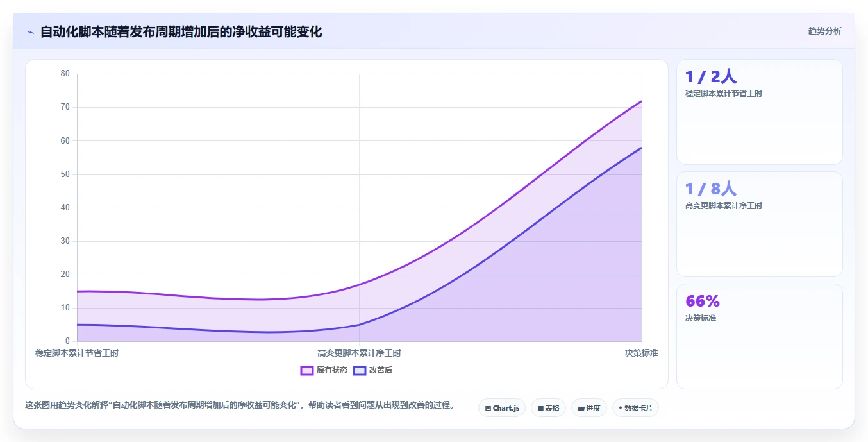Toggle the 原有状态 legend color box
The image size is (868, 442).
click(x=307, y=370)
